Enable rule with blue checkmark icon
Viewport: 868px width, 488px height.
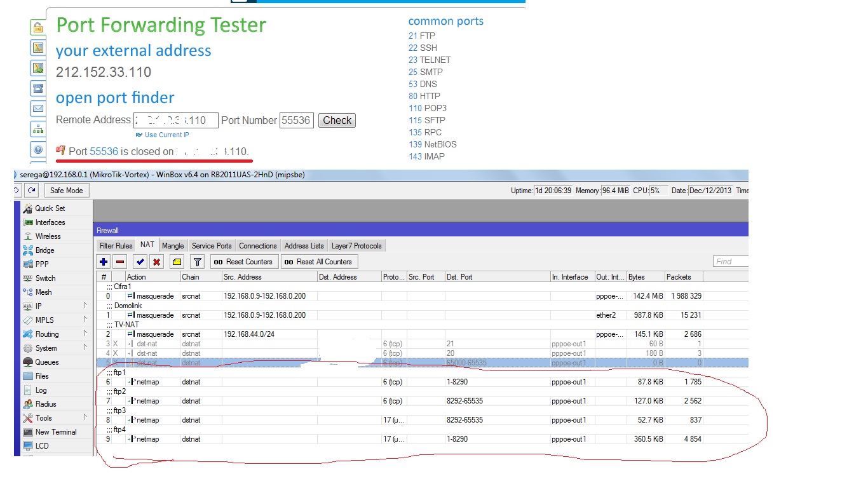(140, 262)
